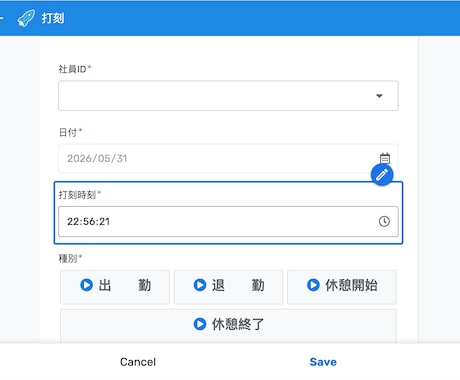The image size is (460, 380).
Task: Open the calendar picker for 日付
Action: pyautogui.click(x=385, y=158)
